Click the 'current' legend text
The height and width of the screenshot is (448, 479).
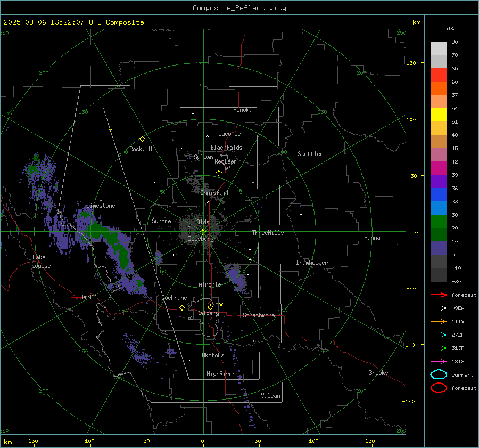tap(463, 374)
